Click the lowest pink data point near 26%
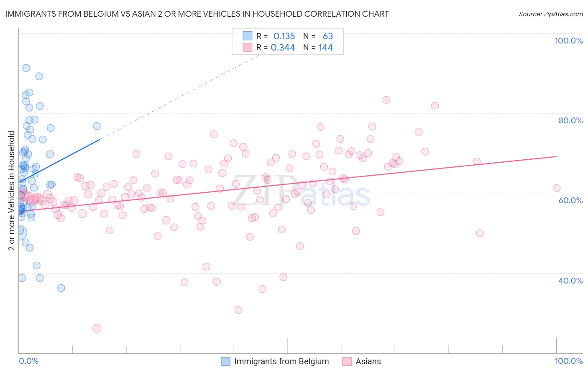The height and width of the screenshot is (373, 588). pos(97,328)
